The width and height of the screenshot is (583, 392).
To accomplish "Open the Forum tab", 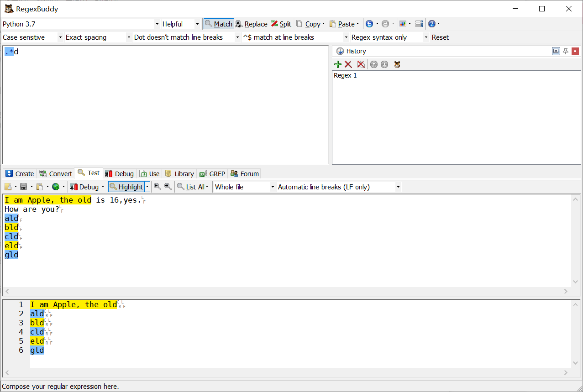I will point(245,173).
